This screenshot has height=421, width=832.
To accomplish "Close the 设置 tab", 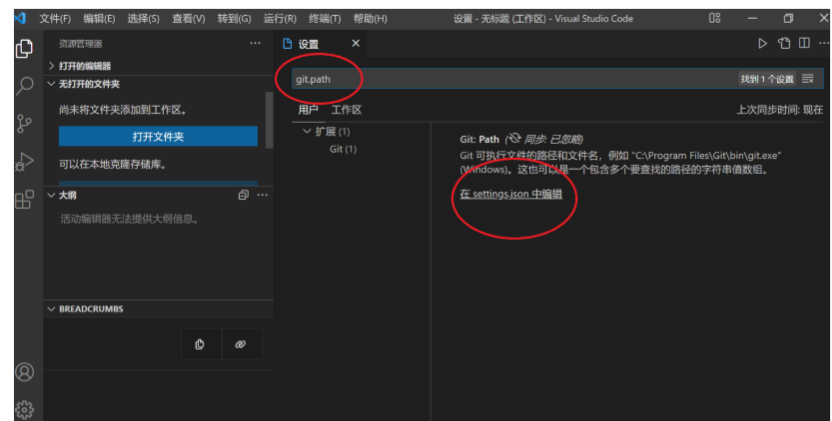I will (356, 44).
